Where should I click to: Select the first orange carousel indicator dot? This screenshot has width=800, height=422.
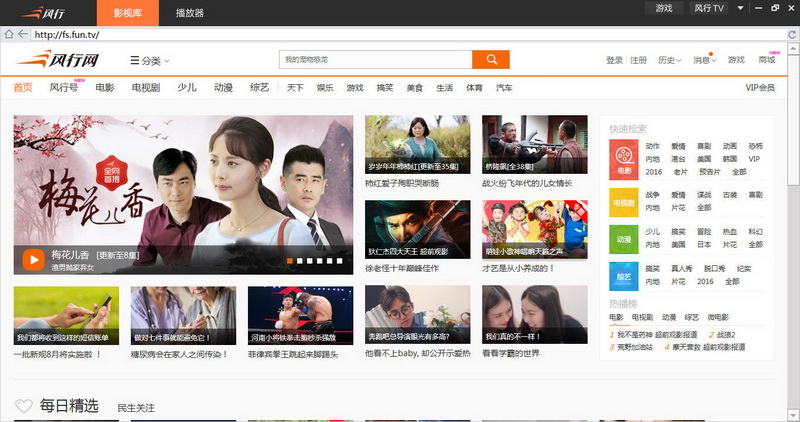click(290, 261)
